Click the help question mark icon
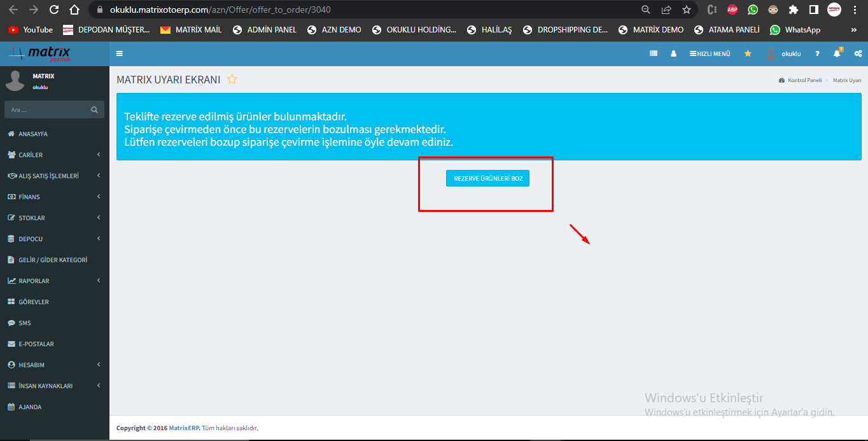The width and height of the screenshot is (868, 441). pos(817,54)
